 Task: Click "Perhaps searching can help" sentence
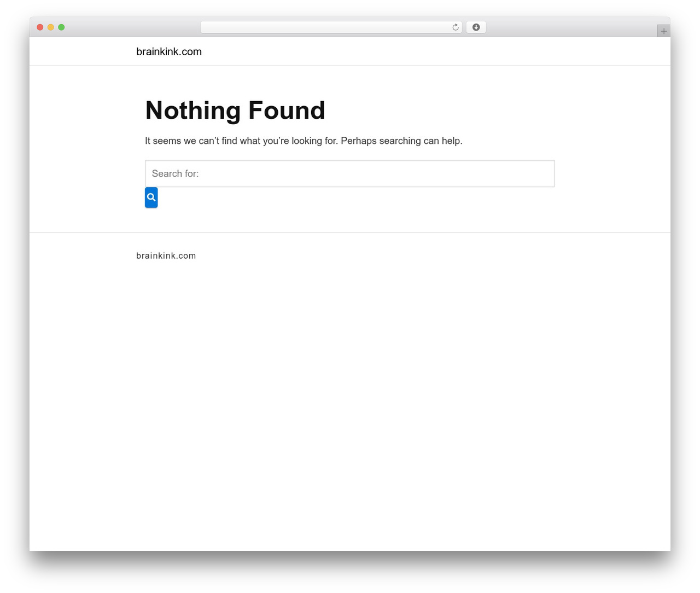[401, 141]
